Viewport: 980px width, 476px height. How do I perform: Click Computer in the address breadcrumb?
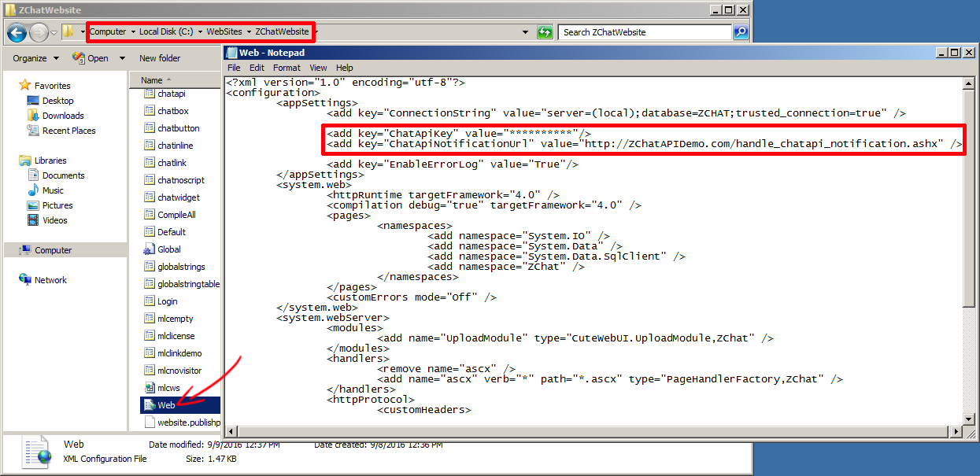click(x=108, y=32)
